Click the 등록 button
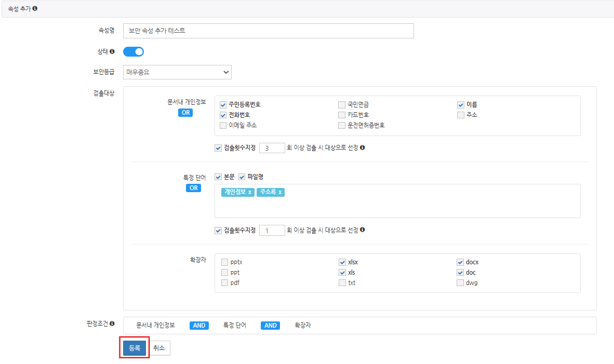 point(135,348)
